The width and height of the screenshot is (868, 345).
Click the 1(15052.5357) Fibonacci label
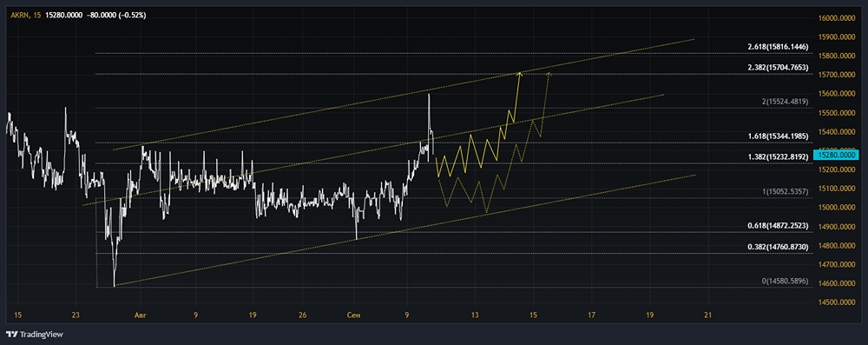[x=786, y=191]
